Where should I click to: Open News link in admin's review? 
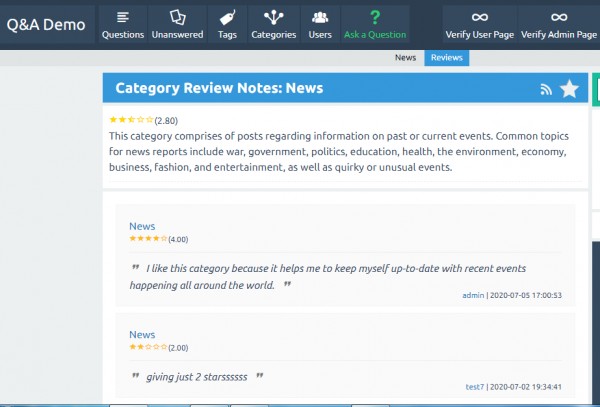tap(142, 226)
